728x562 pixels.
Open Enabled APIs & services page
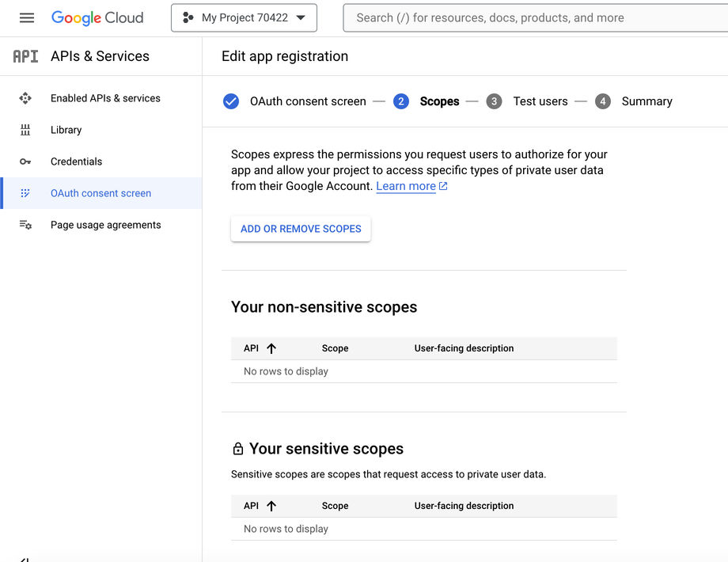click(x=105, y=98)
